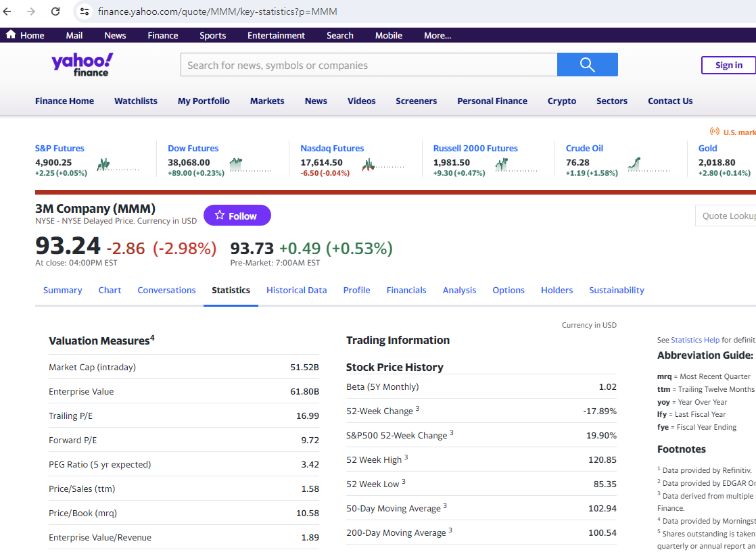Image resolution: width=756 pixels, height=552 pixels.
Task: Click the blue search magnifier button
Action: (x=587, y=65)
